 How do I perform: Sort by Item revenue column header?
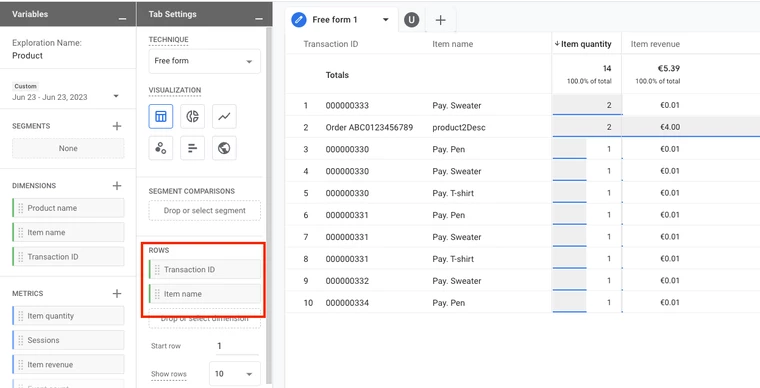point(655,44)
